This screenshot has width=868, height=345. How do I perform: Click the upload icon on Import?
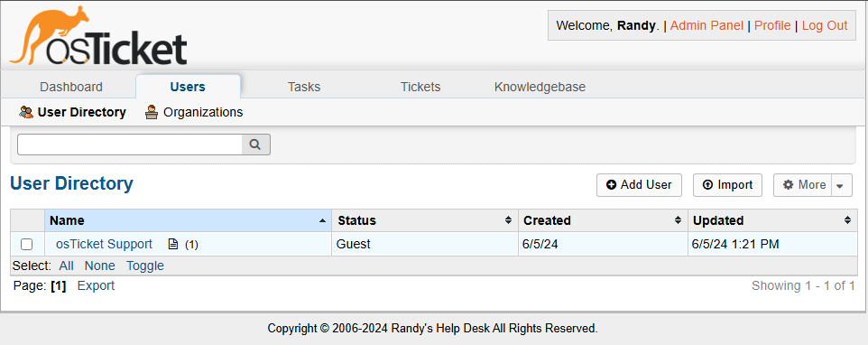coord(707,185)
